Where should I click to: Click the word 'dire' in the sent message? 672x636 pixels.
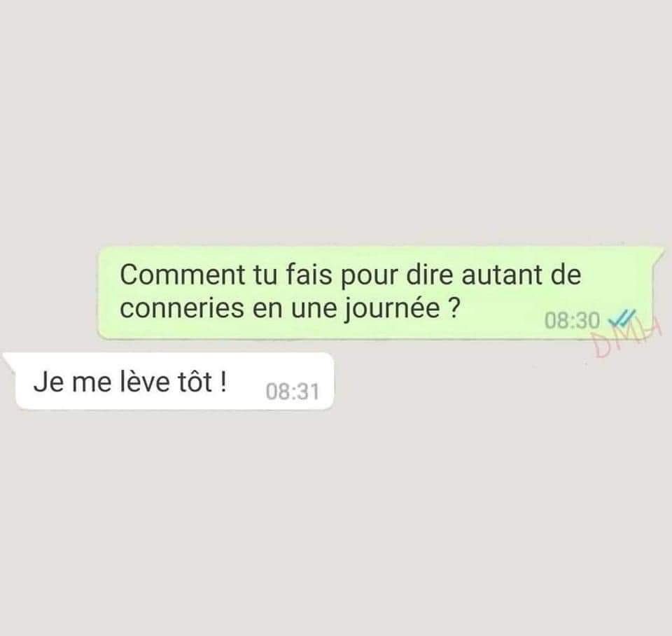[x=429, y=275]
